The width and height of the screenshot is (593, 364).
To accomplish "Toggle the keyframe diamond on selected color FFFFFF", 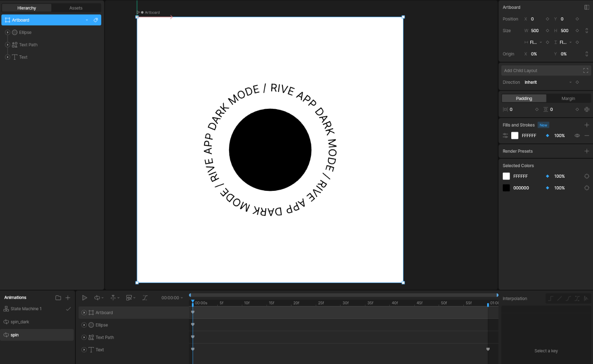I will click(x=547, y=176).
